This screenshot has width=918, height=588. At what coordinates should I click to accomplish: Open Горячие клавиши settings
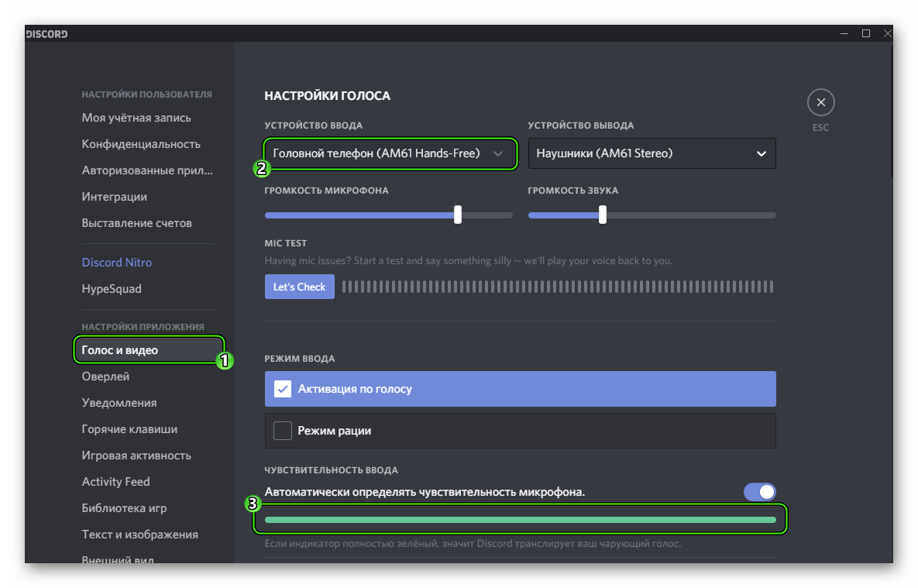[129, 429]
